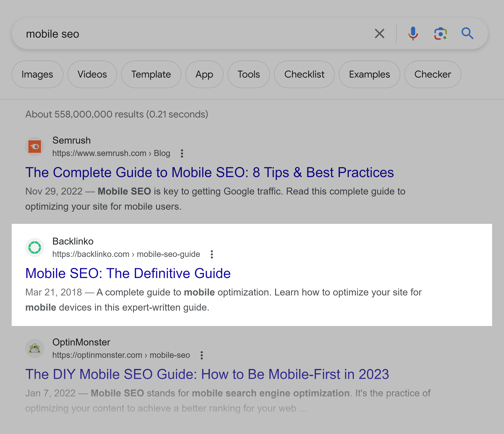Click the three-dot menu next to Backlinko
Viewport: 504px width, 434px height.
[x=211, y=254]
